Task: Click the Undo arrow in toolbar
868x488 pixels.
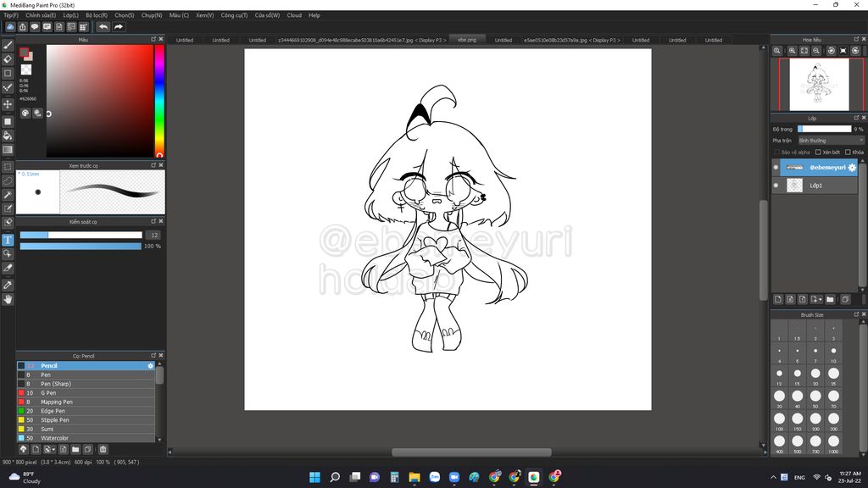Action: pos(103,26)
